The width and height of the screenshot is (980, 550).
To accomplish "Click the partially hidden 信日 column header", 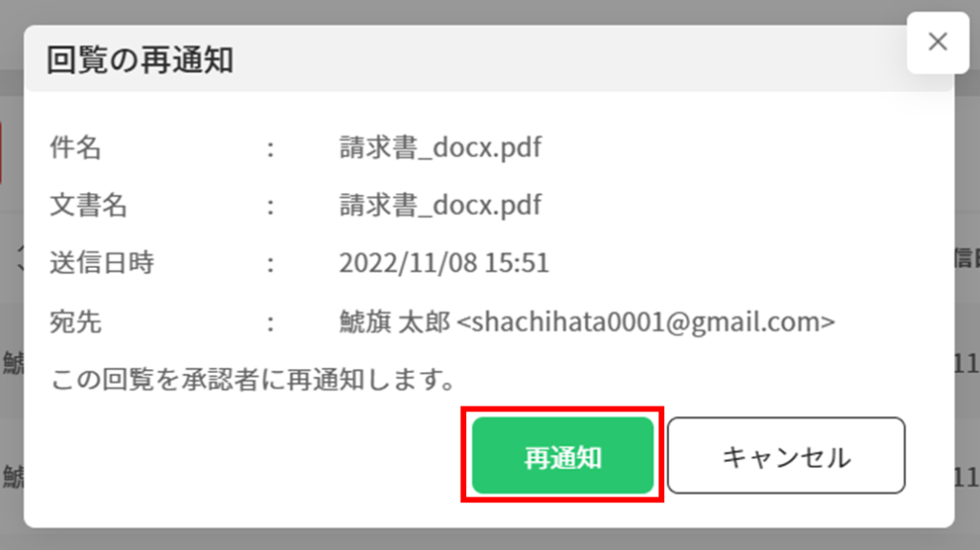I will [967, 258].
